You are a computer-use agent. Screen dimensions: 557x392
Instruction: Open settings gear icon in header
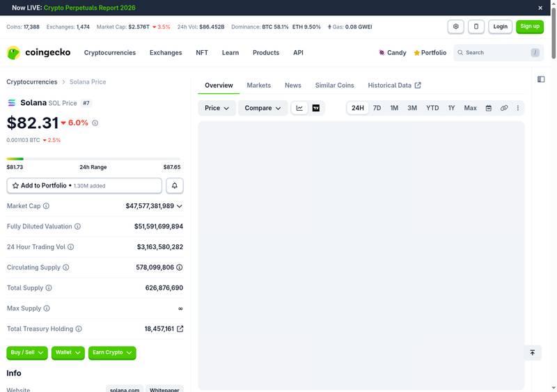click(456, 26)
